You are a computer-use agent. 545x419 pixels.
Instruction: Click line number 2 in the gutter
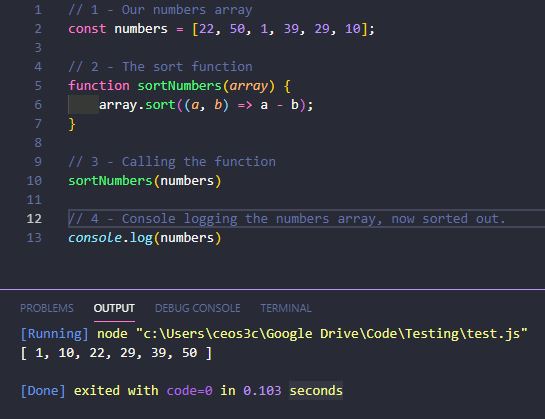(38, 29)
